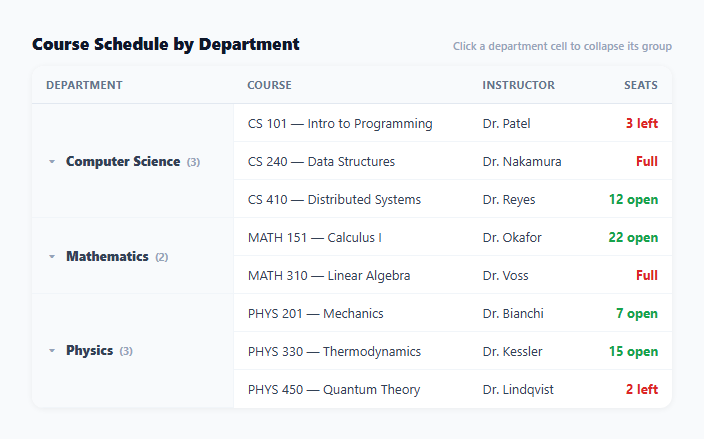Click instructor Dr. Bianchi

pyautogui.click(x=513, y=313)
